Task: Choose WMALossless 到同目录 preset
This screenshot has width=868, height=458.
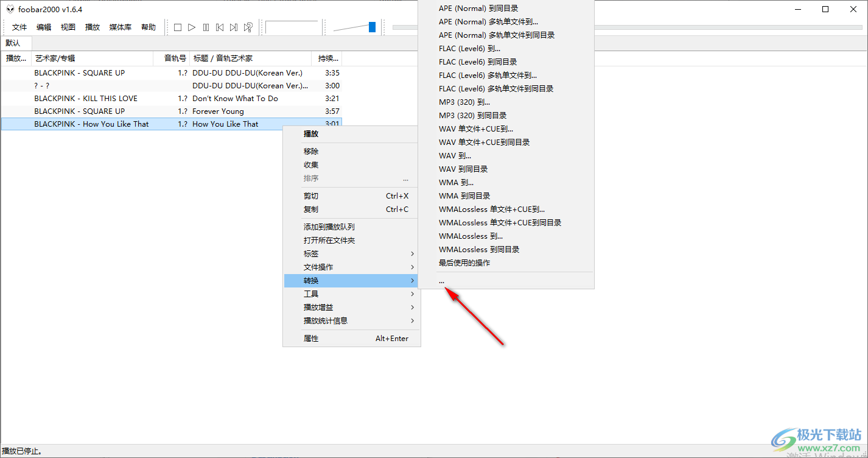Action: pyautogui.click(x=506, y=250)
